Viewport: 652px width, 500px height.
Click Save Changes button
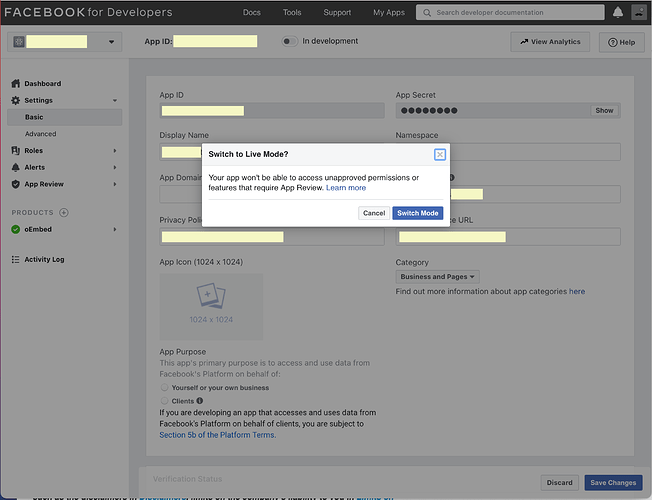click(x=613, y=483)
